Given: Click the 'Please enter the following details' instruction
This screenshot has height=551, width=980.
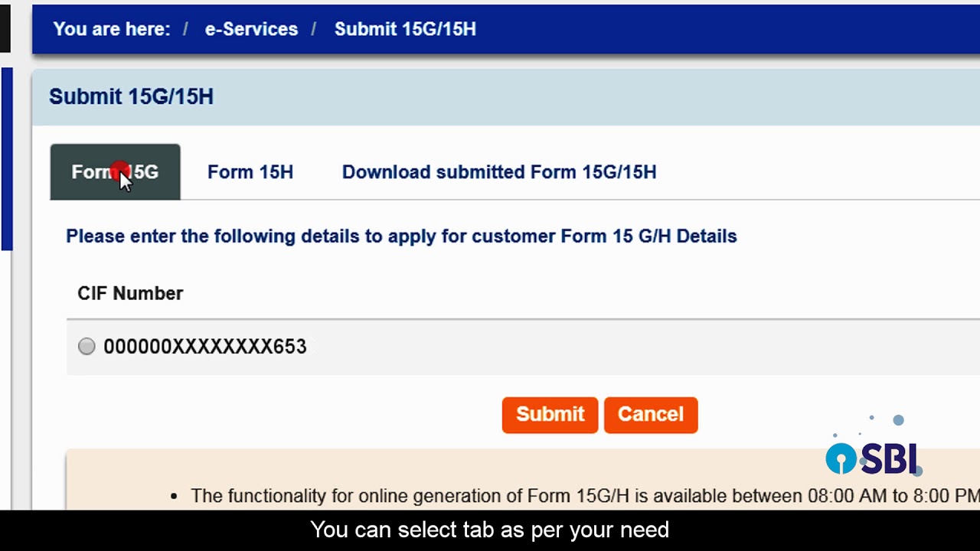Looking at the screenshot, I should 401,236.
